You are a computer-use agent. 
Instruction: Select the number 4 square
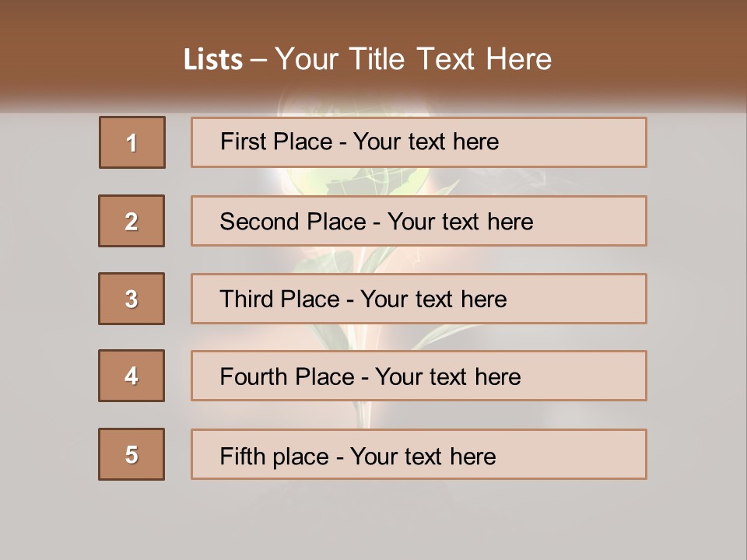point(132,376)
